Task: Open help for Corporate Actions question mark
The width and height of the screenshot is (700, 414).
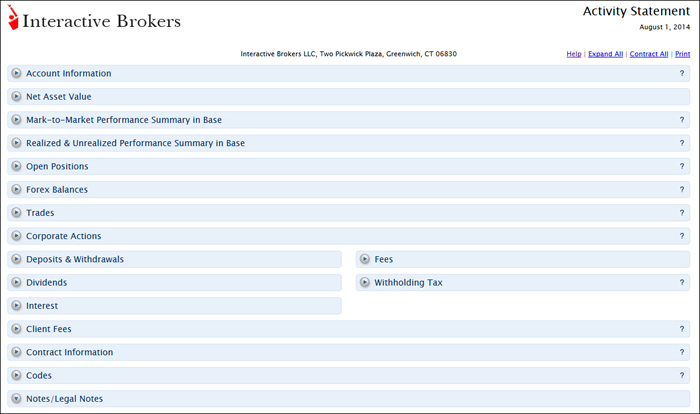Action: [x=682, y=236]
